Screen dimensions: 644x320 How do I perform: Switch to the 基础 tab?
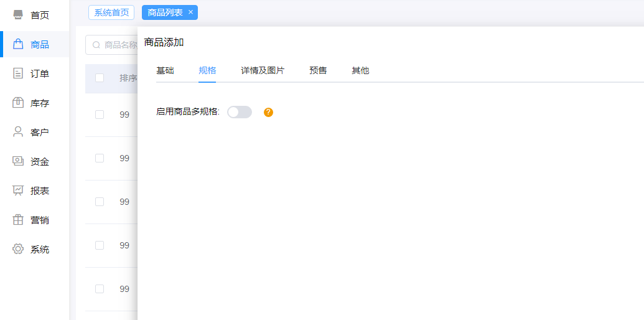pyautogui.click(x=165, y=71)
